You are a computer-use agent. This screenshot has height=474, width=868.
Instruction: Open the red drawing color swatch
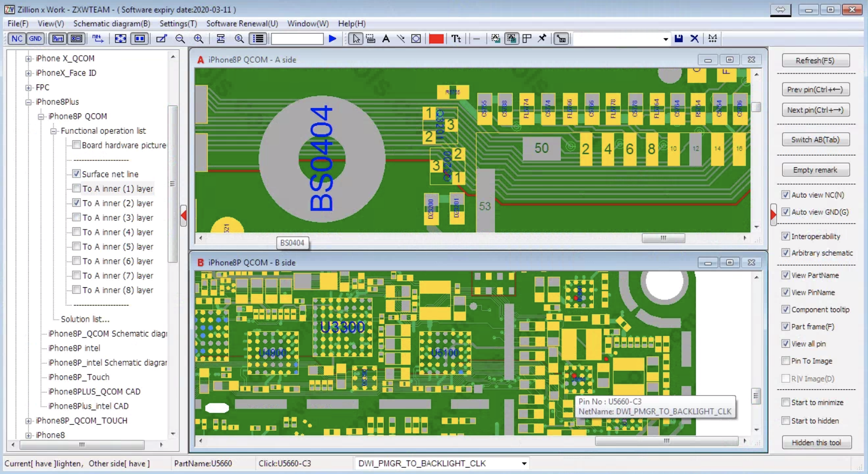point(436,38)
